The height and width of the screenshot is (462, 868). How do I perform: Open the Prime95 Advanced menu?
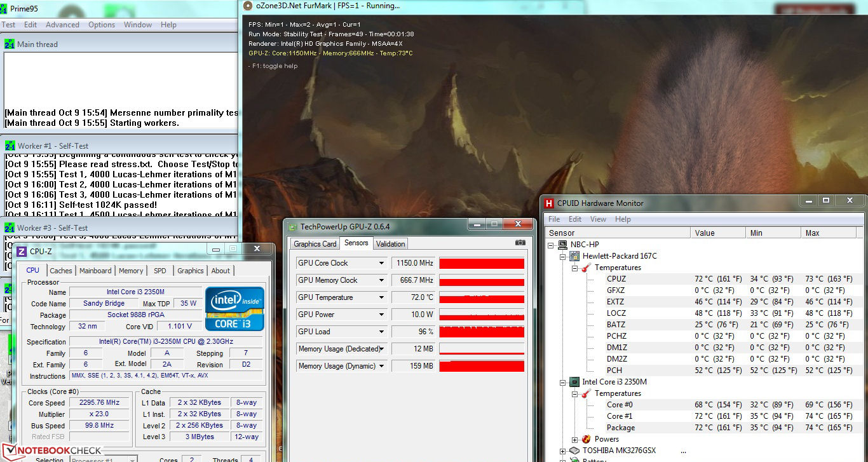62,25
